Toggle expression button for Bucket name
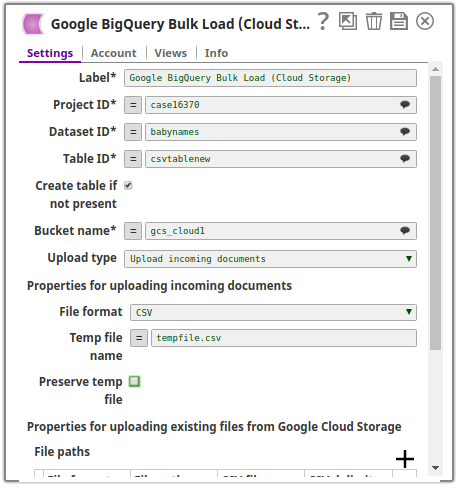The width and height of the screenshot is (458, 489). [133, 231]
